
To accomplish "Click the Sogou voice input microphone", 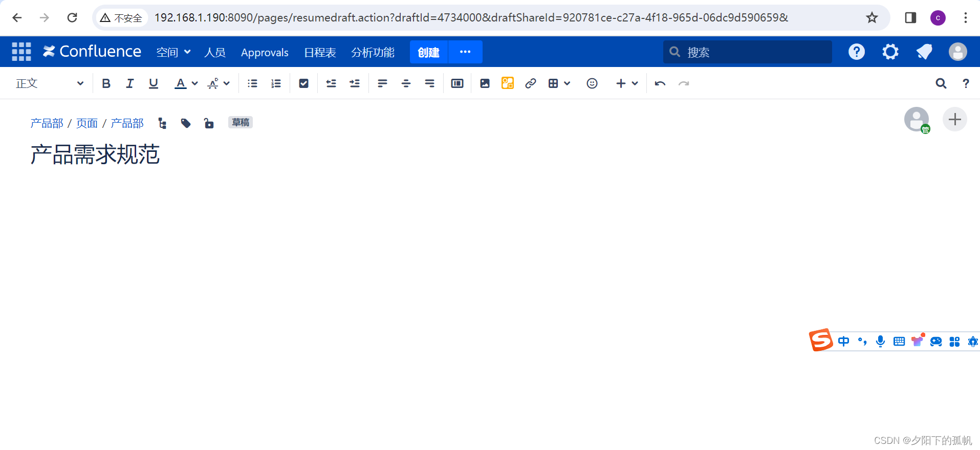I will (881, 341).
